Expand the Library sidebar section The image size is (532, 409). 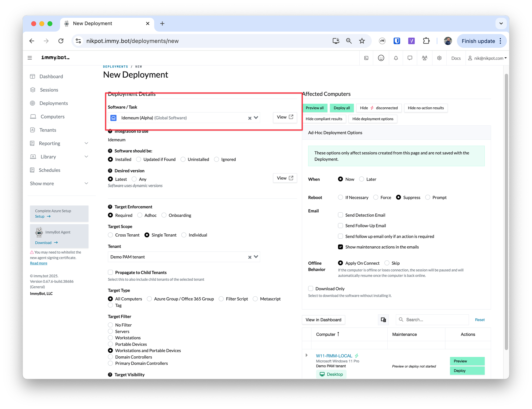[86, 157]
